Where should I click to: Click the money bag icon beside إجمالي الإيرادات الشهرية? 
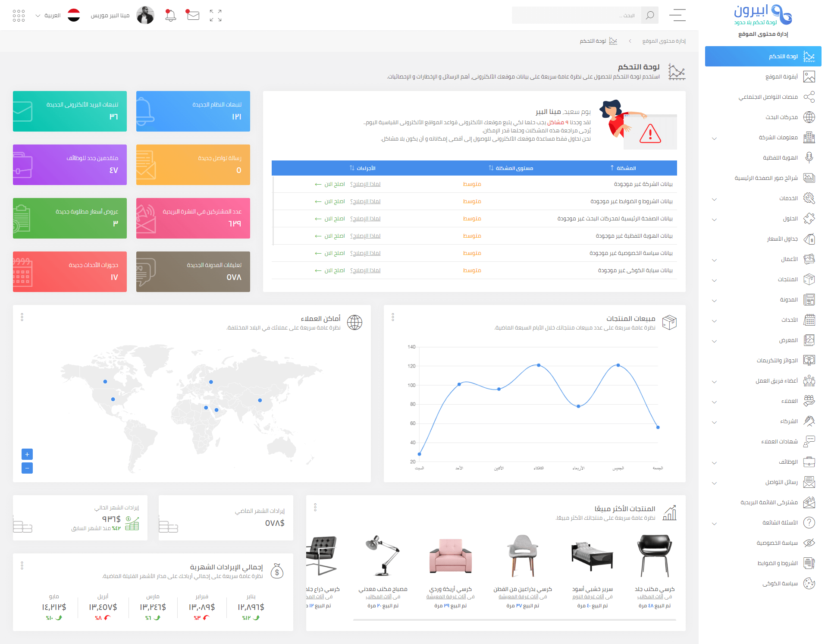coord(277,571)
